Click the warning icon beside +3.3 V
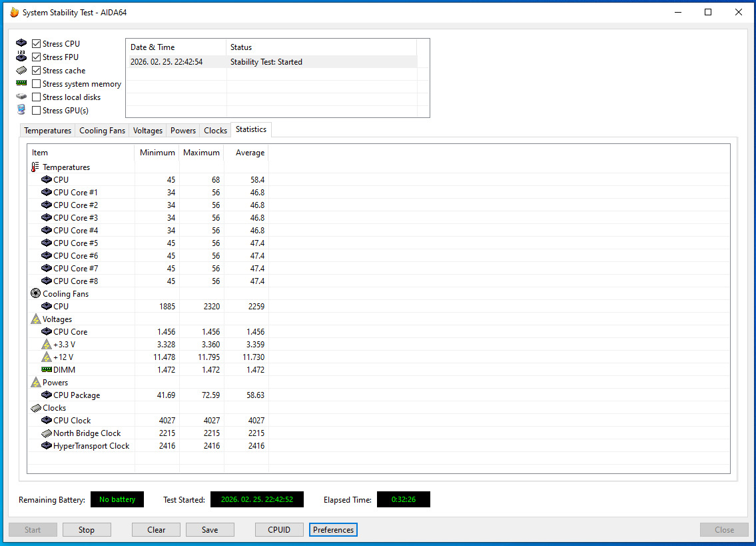Image resolution: width=756 pixels, height=546 pixels. 46,344
